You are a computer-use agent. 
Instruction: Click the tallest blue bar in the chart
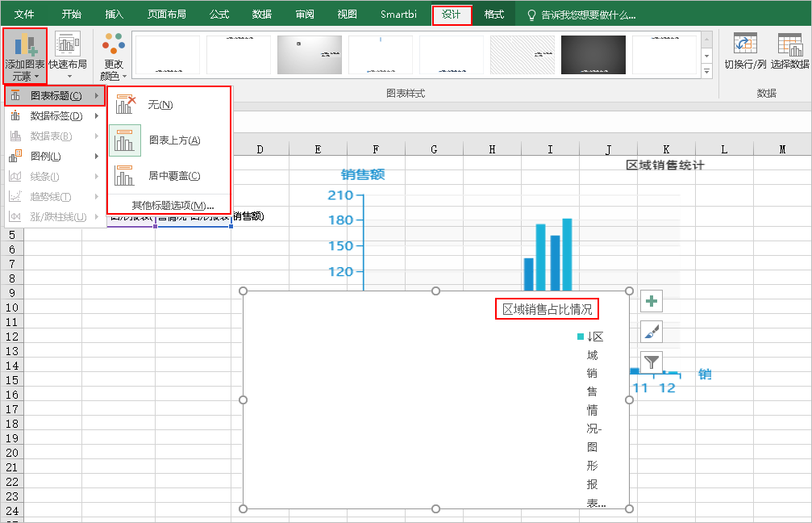click(567, 254)
